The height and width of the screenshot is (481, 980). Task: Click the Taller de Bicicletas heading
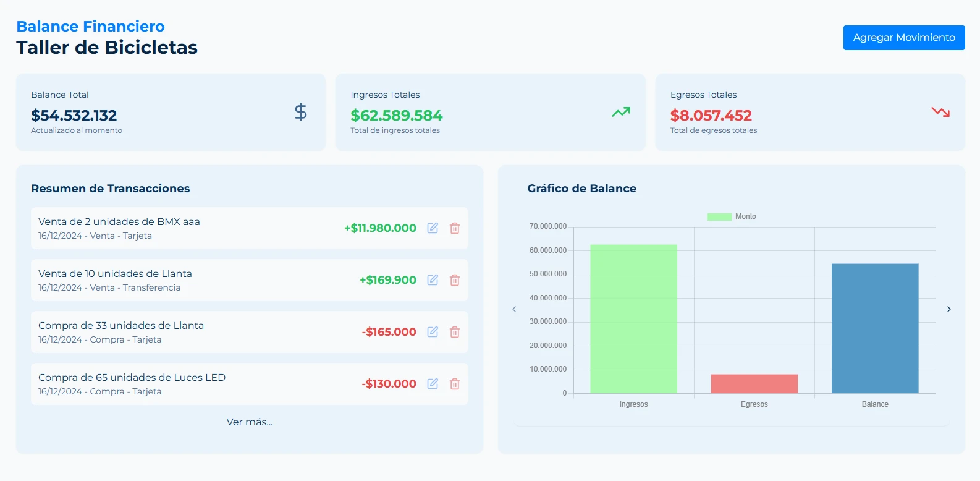click(x=107, y=48)
